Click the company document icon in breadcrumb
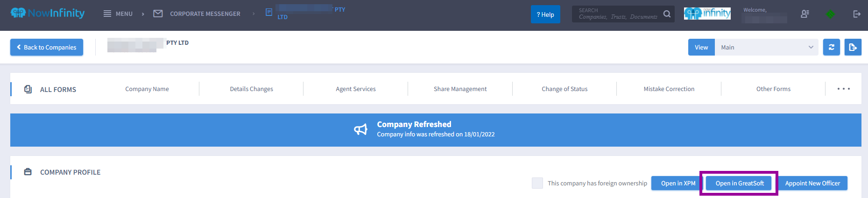 point(269,12)
